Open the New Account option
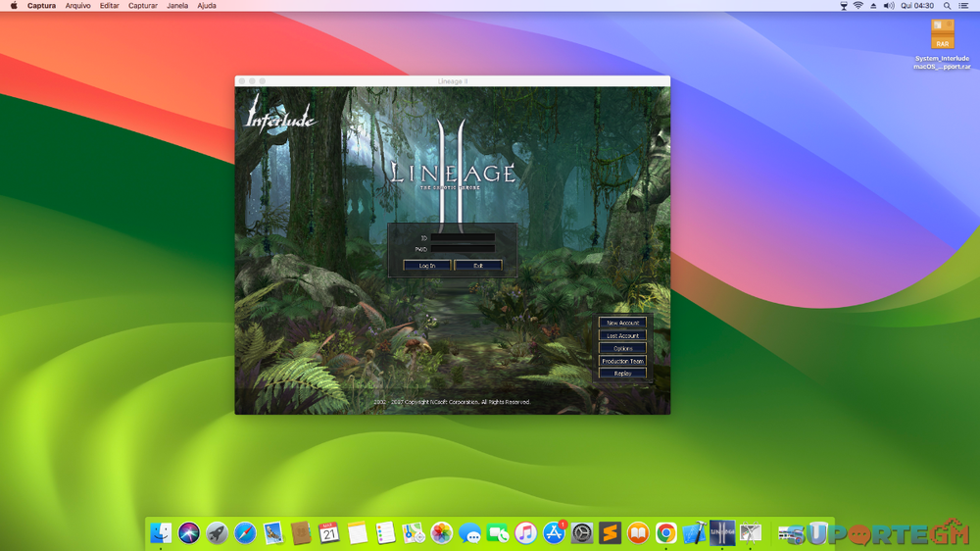980x551 pixels. [x=622, y=323]
